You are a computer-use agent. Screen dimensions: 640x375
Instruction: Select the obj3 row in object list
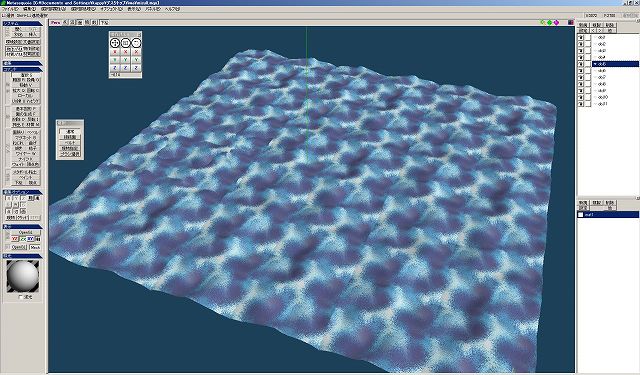616,51
